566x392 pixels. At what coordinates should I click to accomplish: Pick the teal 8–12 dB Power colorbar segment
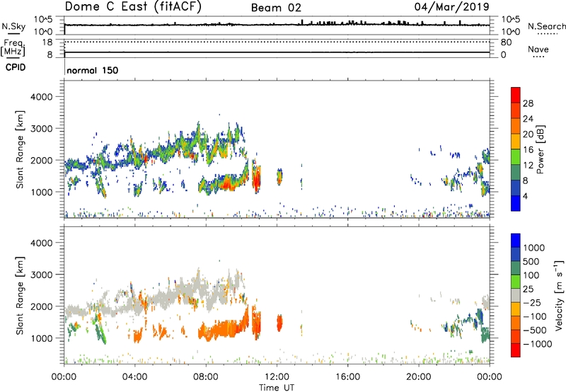pyautogui.click(x=516, y=173)
